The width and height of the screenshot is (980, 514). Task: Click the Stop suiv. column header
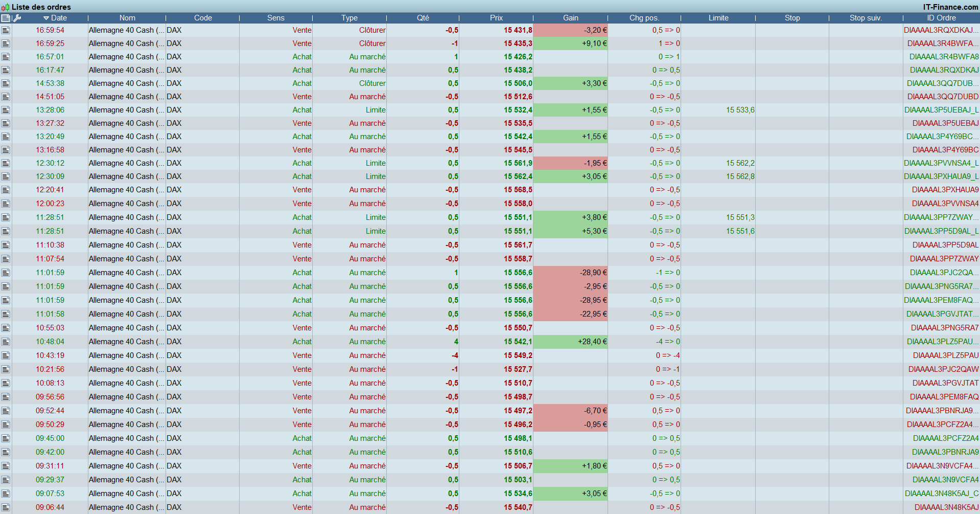(866, 18)
